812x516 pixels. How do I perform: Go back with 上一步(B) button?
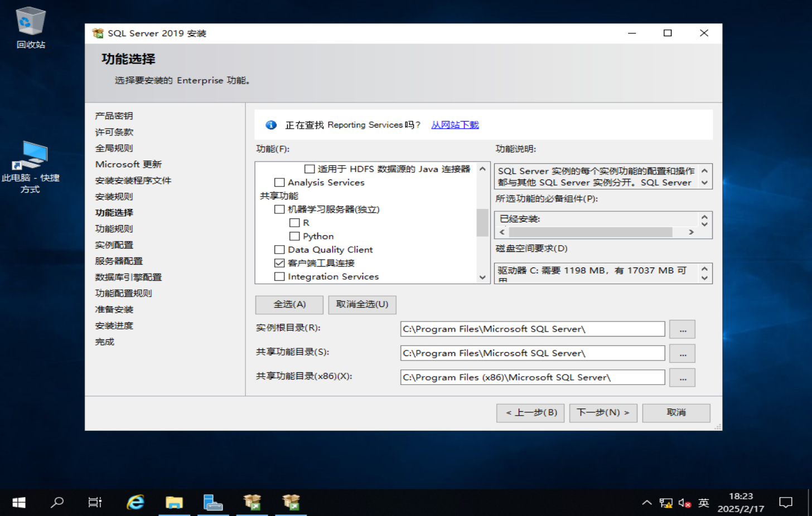click(530, 413)
